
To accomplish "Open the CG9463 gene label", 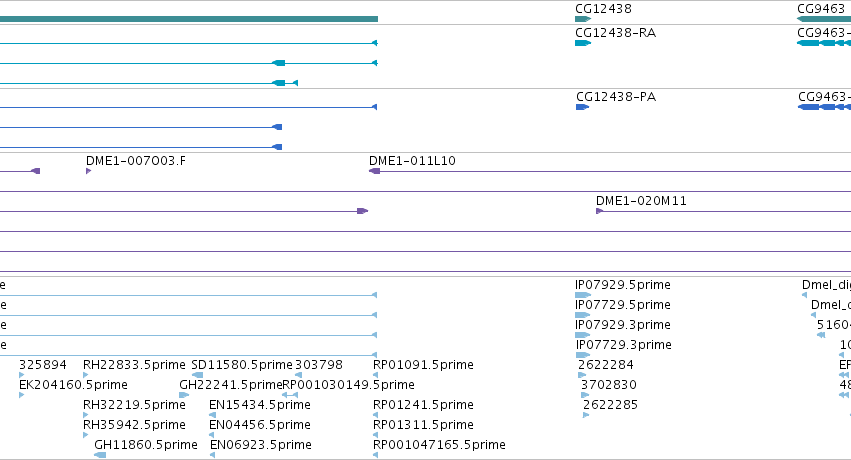I will (x=821, y=9).
